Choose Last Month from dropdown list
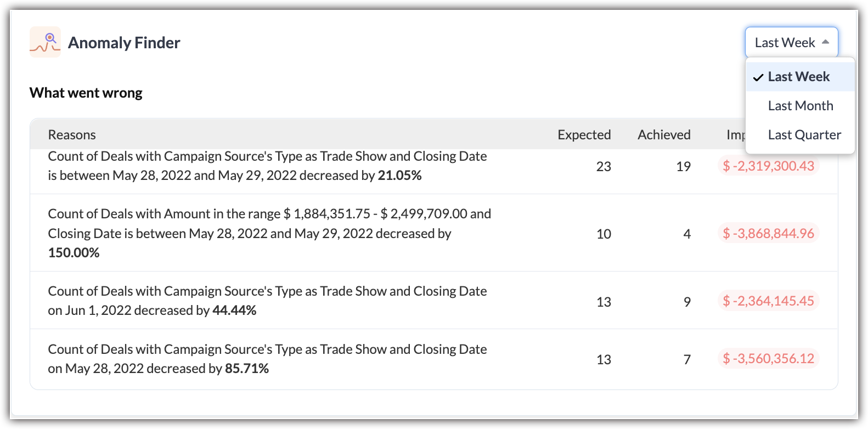Image resolution: width=868 pixels, height=429 pixels. click(x=800, y=106)
